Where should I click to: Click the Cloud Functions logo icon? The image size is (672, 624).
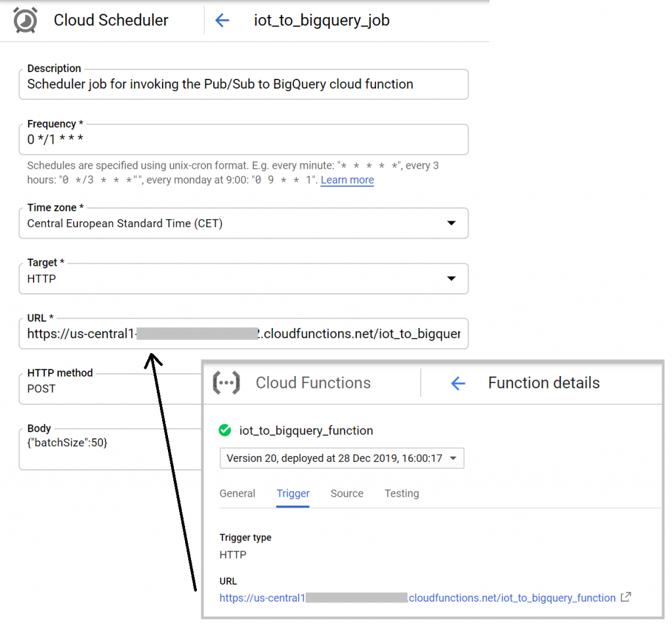[226, 383]
